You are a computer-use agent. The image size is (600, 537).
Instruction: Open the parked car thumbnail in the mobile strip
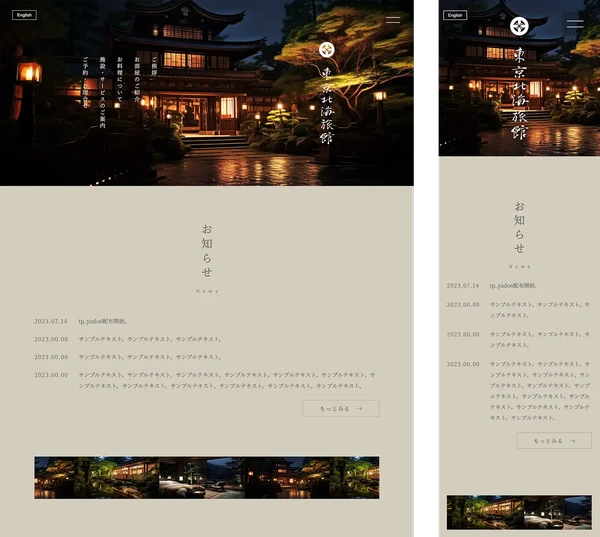pyautogui.click(x=558, y=513)
